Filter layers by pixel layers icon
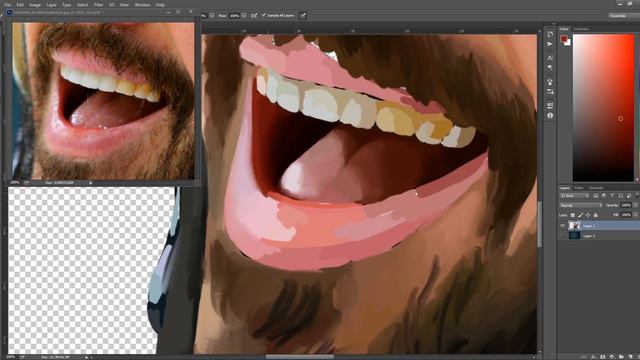 pyautogui.click(x=596, y=196)
